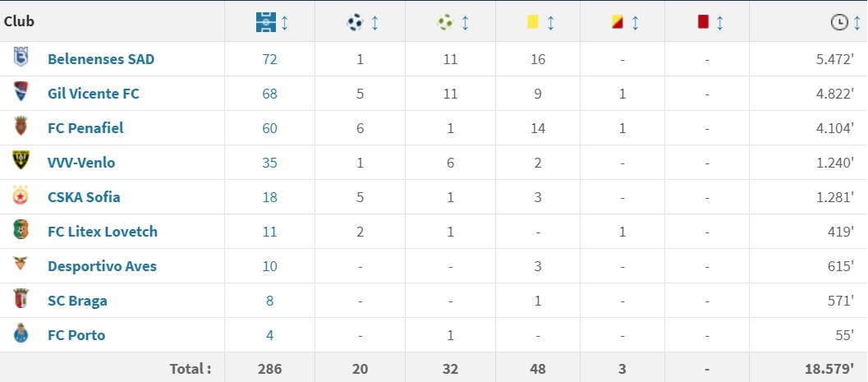Sort by yellow card icon

pos(532,23)
